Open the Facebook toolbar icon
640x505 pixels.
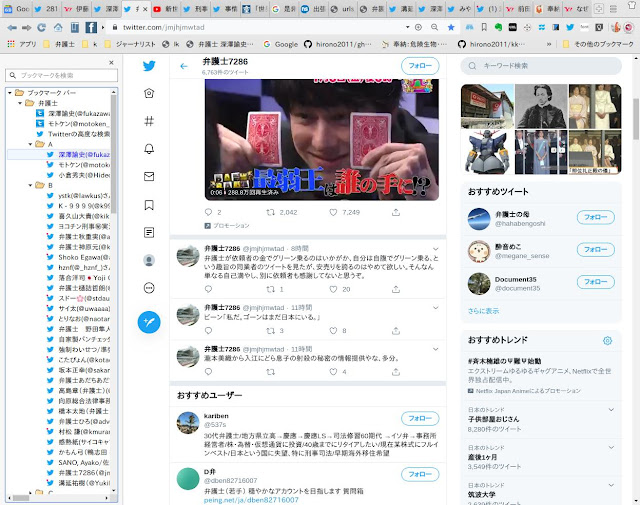pos(91,27)
